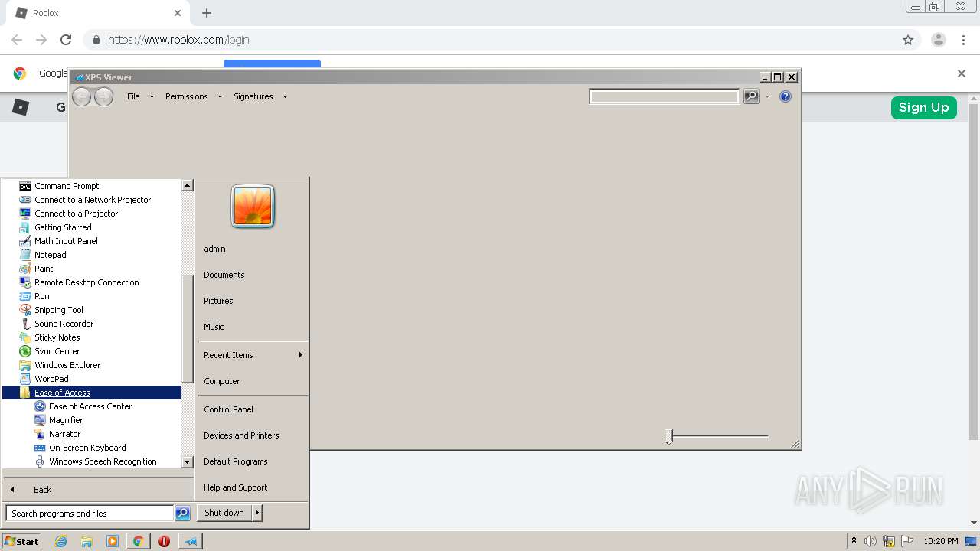Click the XPS Viewer search magnifier button
The width and height of the screenshot is (980, 551).
(751, 96)
